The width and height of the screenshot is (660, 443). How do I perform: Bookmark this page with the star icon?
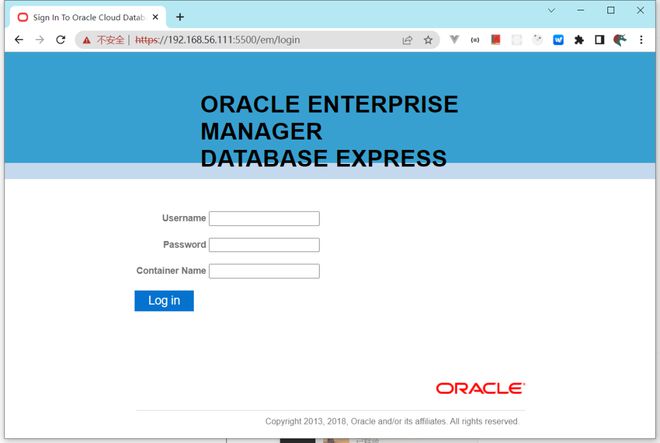point(428,40)
